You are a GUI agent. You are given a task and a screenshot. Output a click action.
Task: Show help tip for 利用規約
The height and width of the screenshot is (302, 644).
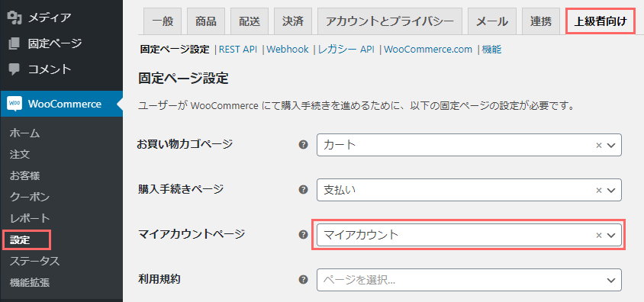tap(303, 280)
